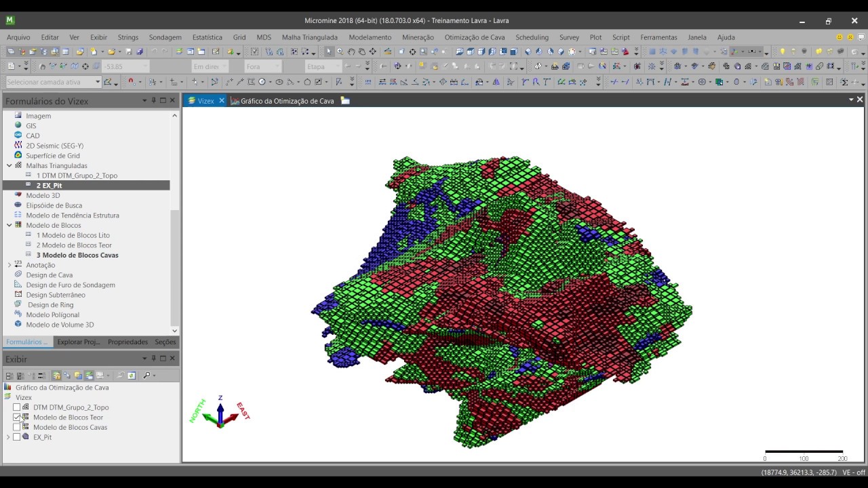Screen dimensions: 868x488
Task: Click the Modelo de Volume 3D icon
Action: pyautogui.click(x=18, y=324)
